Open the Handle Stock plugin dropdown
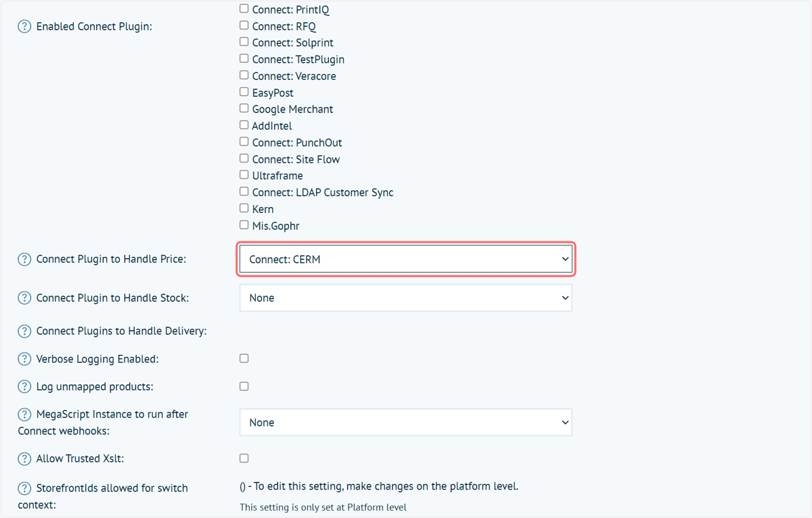Screen dimensions: 812x518 coord(406,298)
